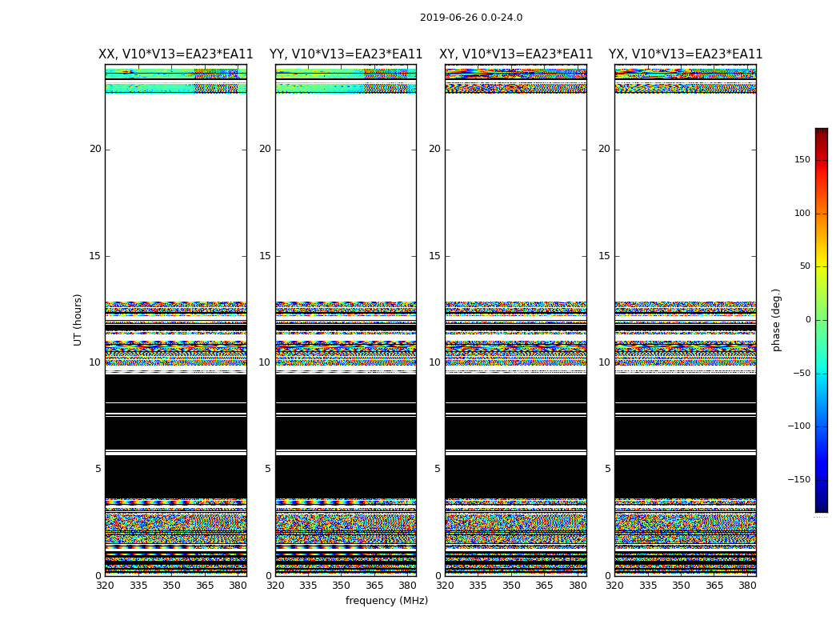Click the 350 frequency tick under XX plot
The height and width of the screenshot is (640, 840).
click(x=171, y=586)
